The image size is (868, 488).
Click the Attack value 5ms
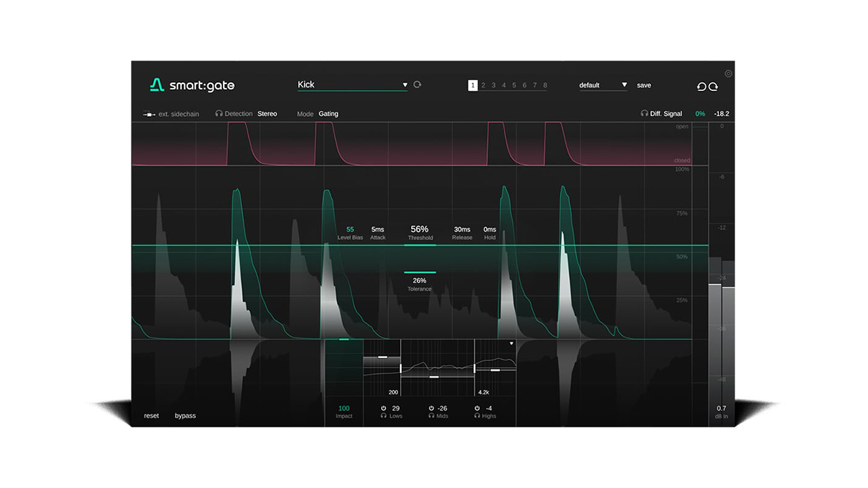[x=378, y=230]
